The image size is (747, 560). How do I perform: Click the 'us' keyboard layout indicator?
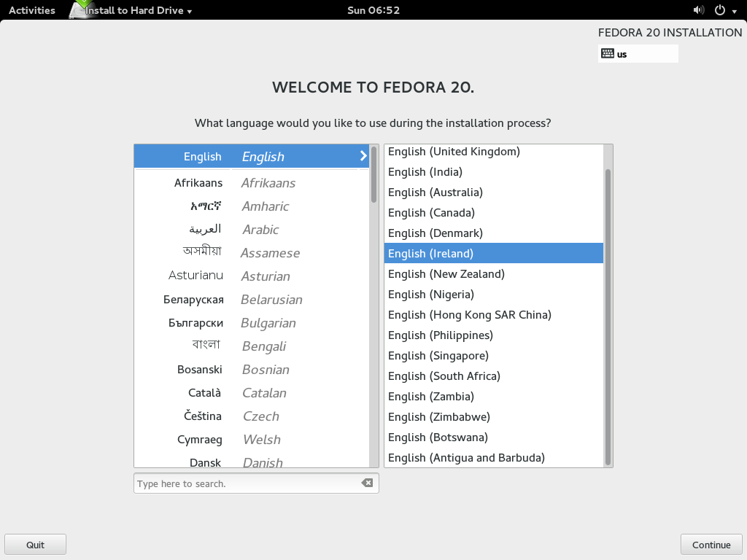(x=638, y=54)
